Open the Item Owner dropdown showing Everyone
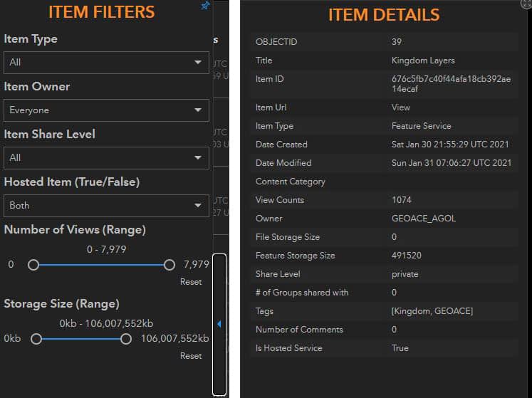The image size is (532, 398). point(106,110)
